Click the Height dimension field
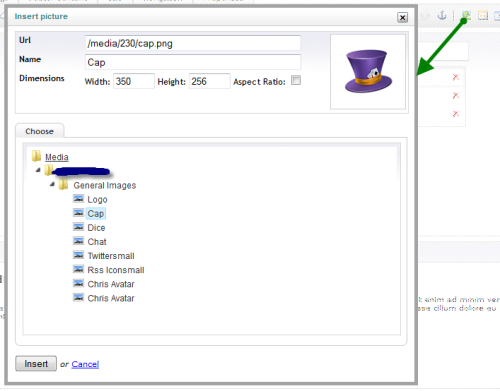 click(209, 81)
